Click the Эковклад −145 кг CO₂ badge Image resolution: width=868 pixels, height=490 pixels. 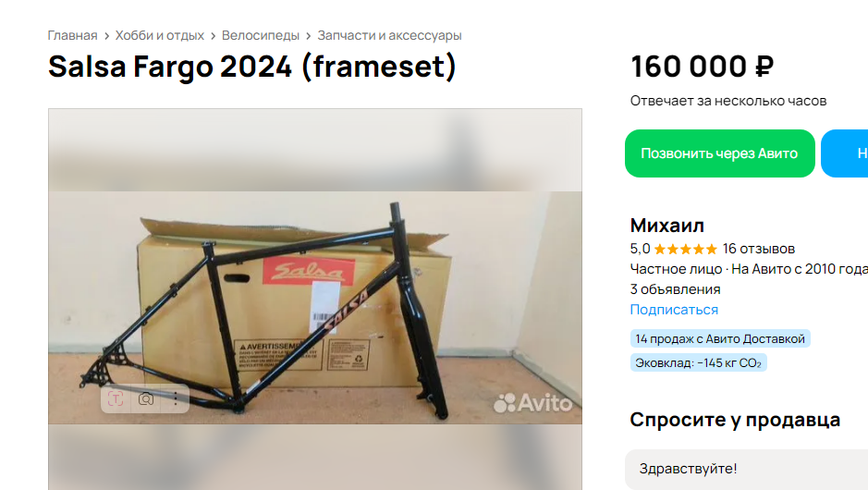698,362
